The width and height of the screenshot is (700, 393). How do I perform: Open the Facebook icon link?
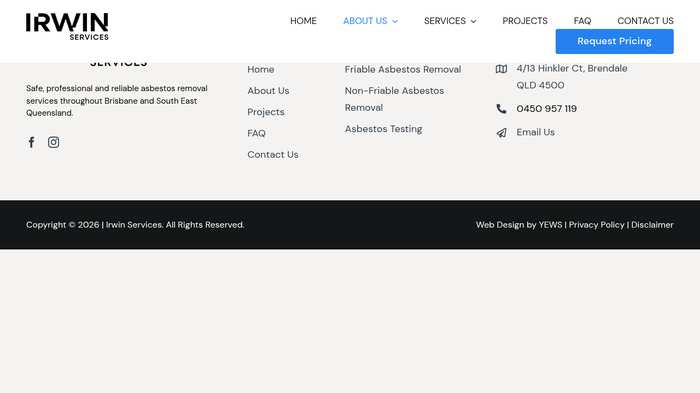[31, 142]
